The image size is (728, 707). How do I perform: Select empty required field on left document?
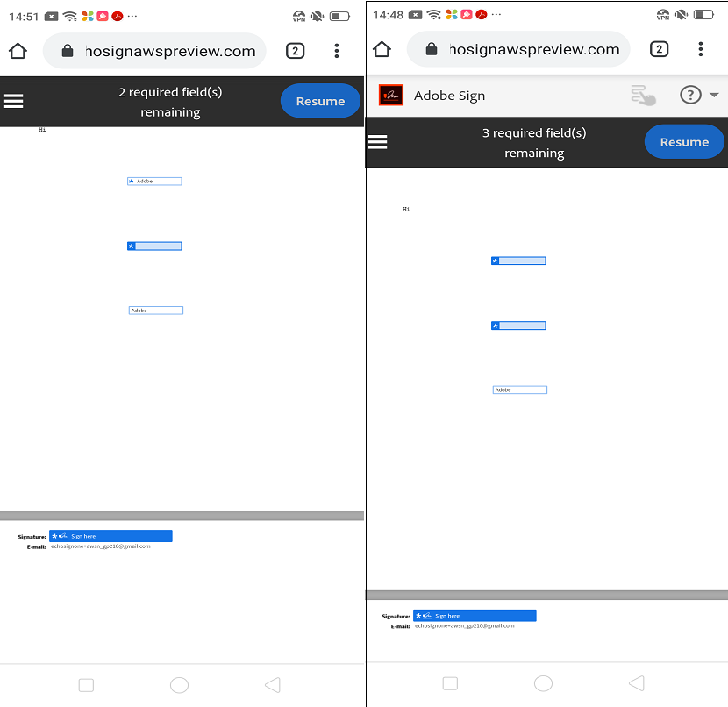click(x=154, y=246)
